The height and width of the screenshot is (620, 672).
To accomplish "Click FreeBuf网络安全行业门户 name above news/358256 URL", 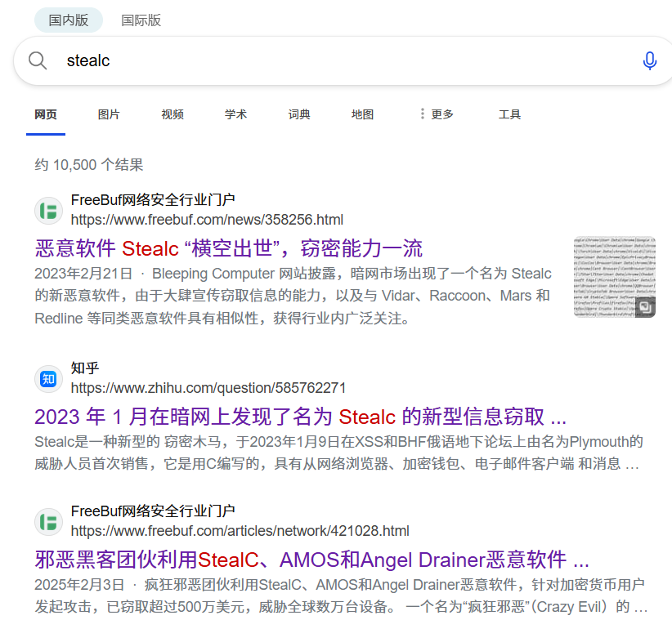I will (153, 199).
